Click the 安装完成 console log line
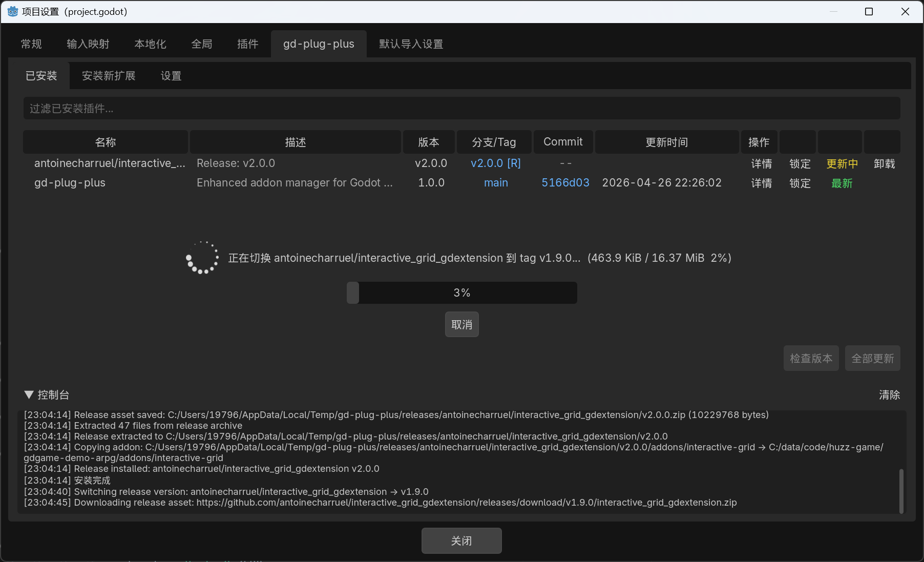Image resolution: width=924 pixels, height=562 pixels. point(67,481)
